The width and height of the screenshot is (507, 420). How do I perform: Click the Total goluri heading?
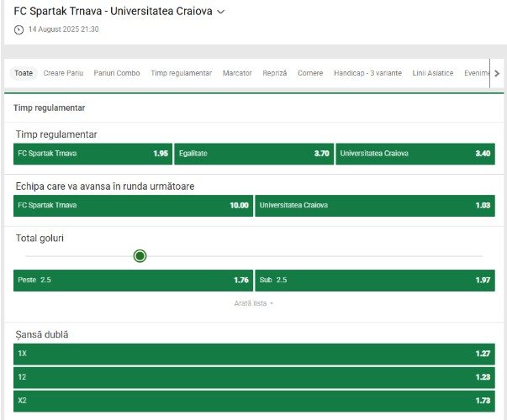[40, 239]
